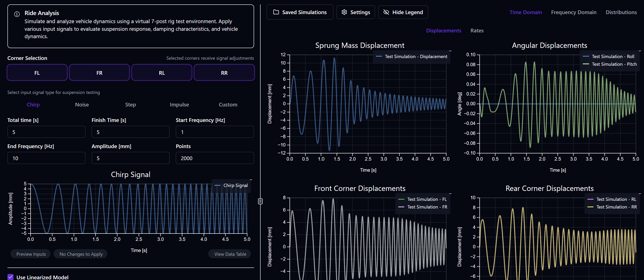
Task: Toggle the Roll trace legend entry
Action: 612,57
